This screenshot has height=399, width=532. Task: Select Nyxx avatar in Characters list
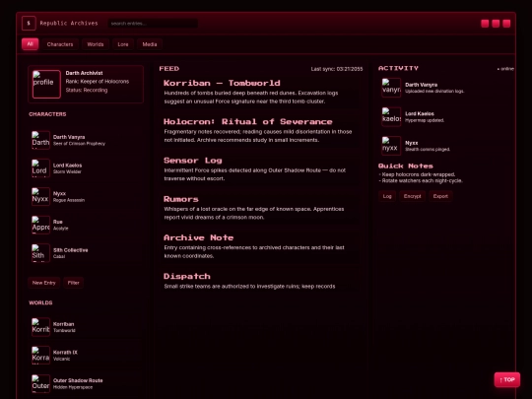pyautogui.click(x=40, y=196)
